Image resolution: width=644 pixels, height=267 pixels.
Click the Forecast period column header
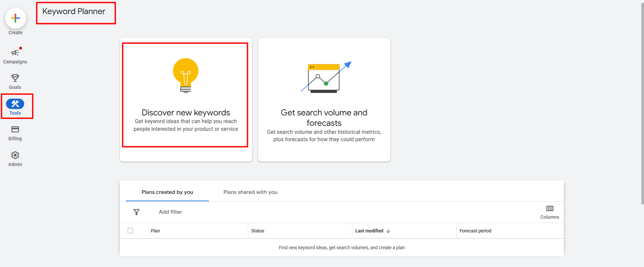point(475,231)
